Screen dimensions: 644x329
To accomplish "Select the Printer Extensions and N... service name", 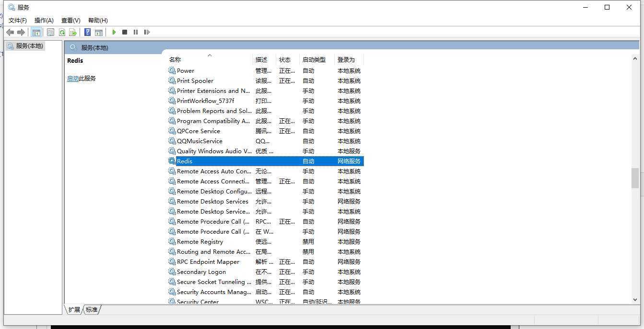I will point(213,91).
